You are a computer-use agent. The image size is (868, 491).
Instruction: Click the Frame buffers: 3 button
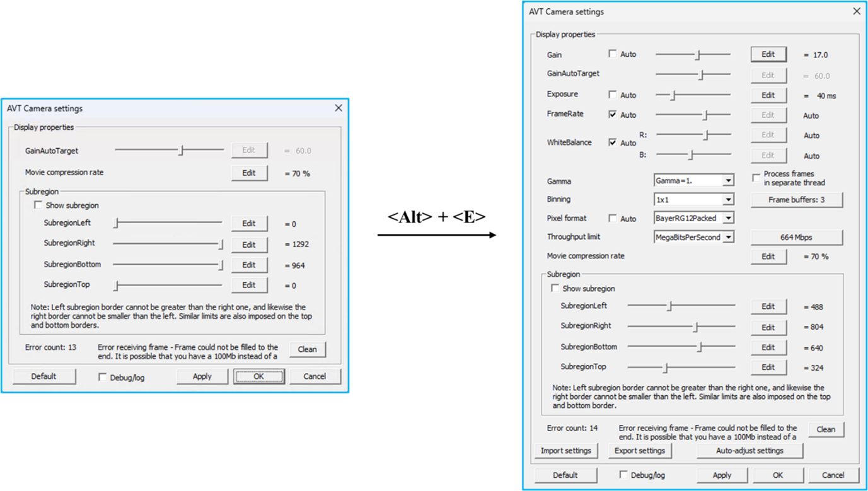796,200
